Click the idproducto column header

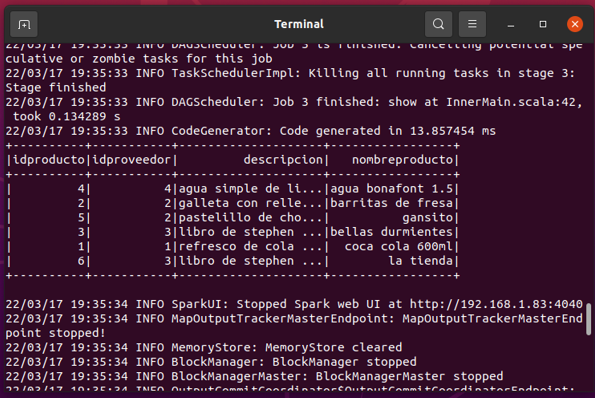[49, 160]
